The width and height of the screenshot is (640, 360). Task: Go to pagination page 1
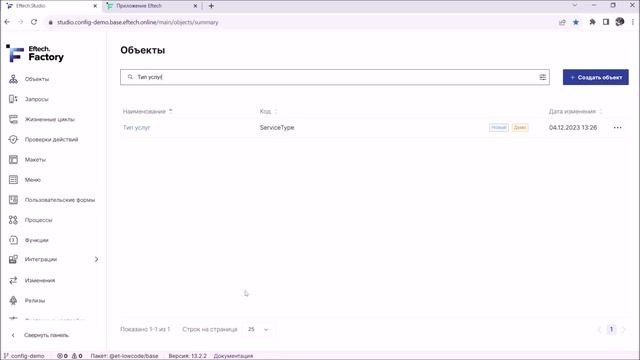pos(611,329)
